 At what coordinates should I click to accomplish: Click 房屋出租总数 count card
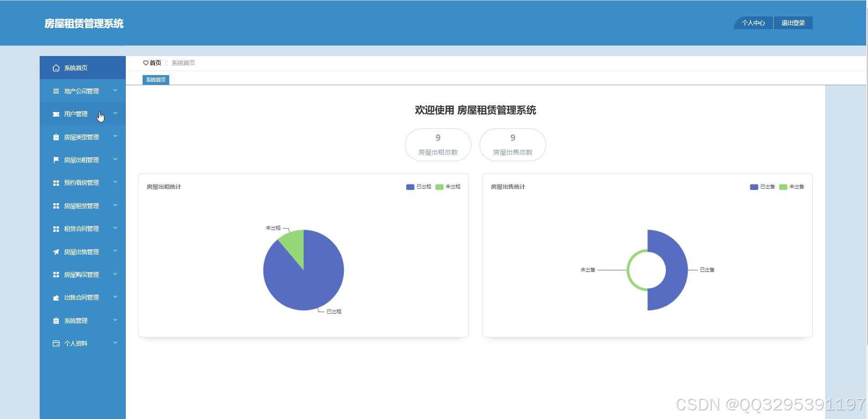(438, 145)
